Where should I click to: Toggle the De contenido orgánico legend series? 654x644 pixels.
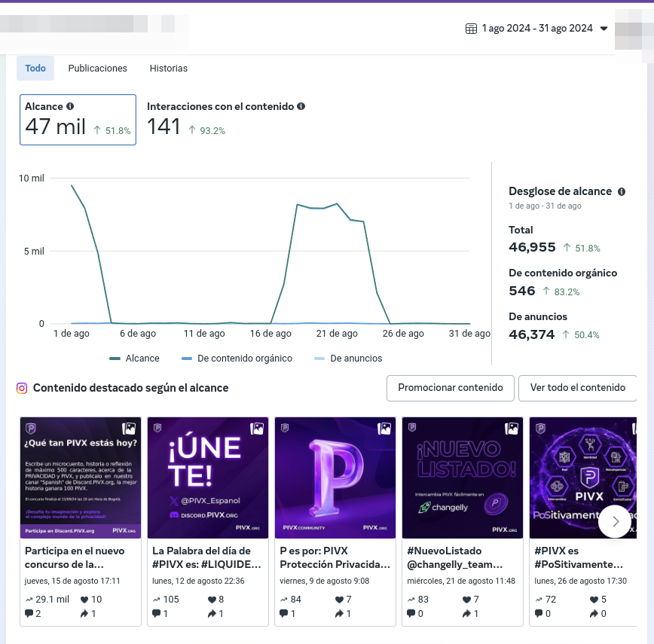click(237, 359)
